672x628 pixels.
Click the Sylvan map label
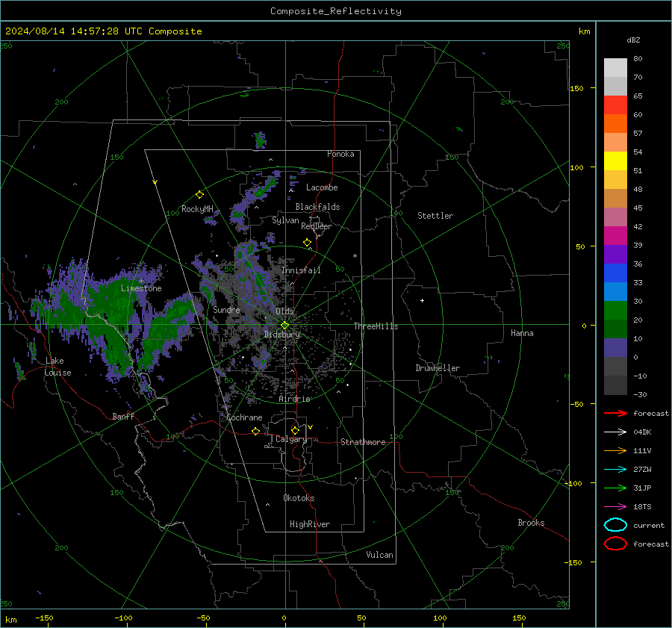tap(285, 220)
